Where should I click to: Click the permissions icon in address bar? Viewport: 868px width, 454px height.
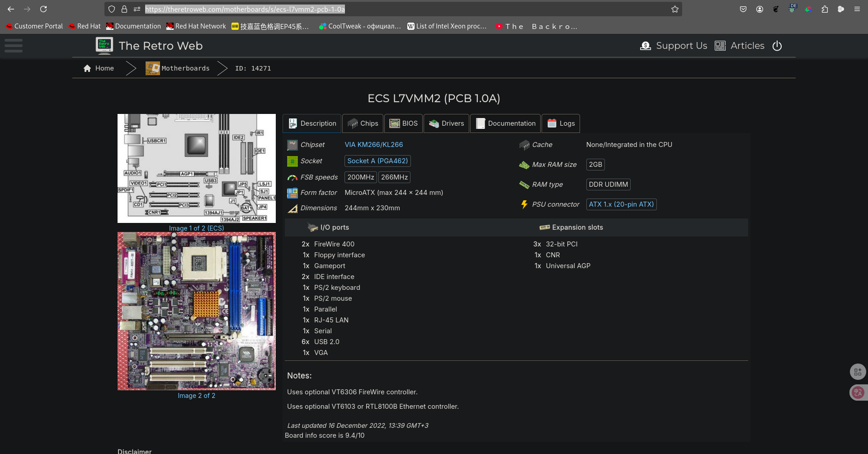pyautogui.click(x=137, y=9)
